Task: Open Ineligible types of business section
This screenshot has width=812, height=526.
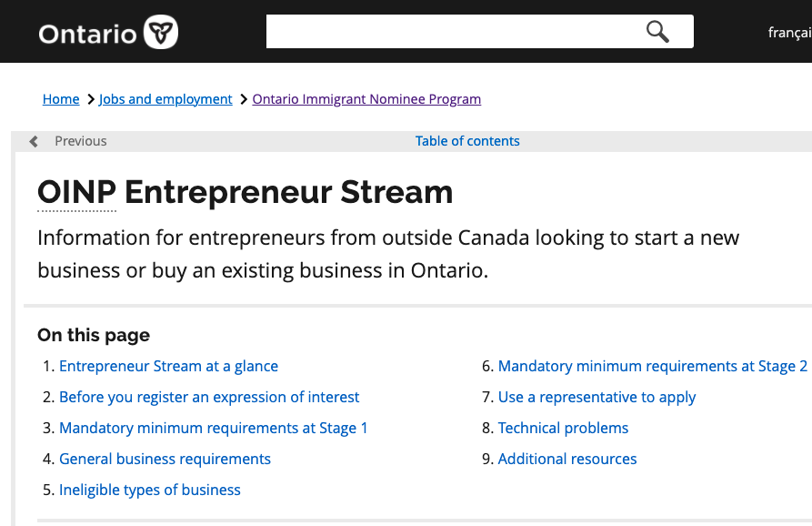Action: pos(150,490)
